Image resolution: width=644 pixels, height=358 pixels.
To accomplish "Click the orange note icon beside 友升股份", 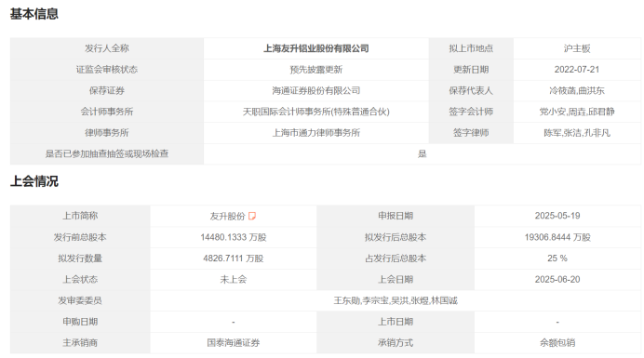I will 252,216.
